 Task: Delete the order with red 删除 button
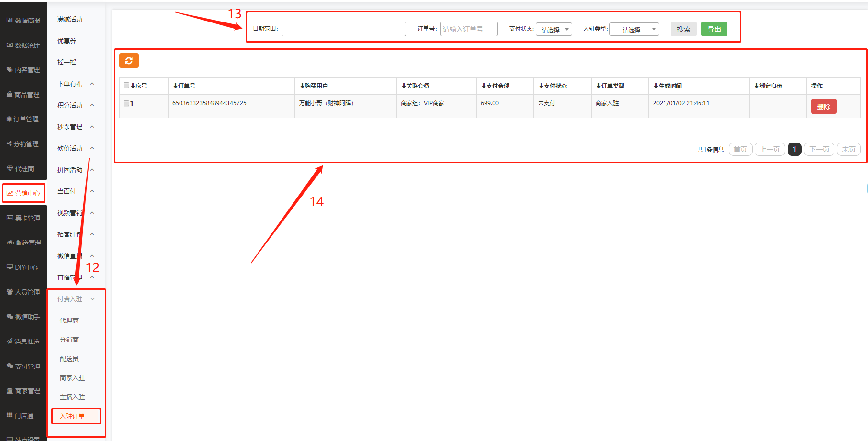(823, 107)
